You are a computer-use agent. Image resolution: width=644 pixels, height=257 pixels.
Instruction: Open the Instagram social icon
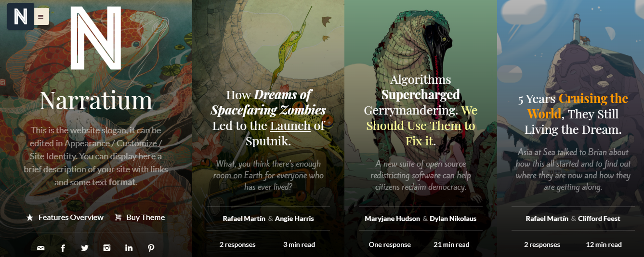pyautogui.click(x=107, y=248)
